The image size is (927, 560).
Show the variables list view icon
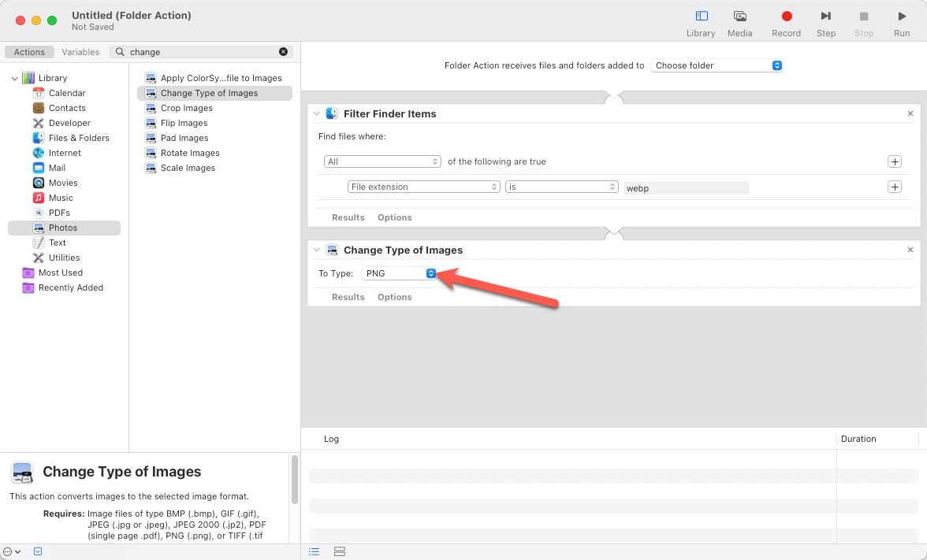pyautogui.click(x=339, y=551)
